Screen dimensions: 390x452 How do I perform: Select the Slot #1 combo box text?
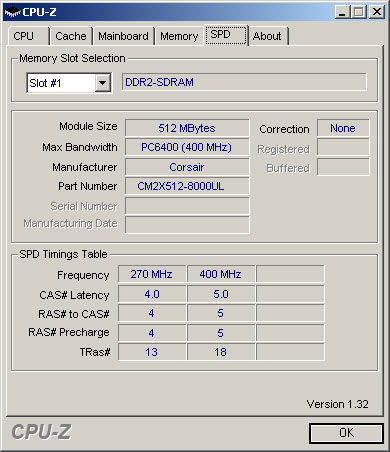45,83
